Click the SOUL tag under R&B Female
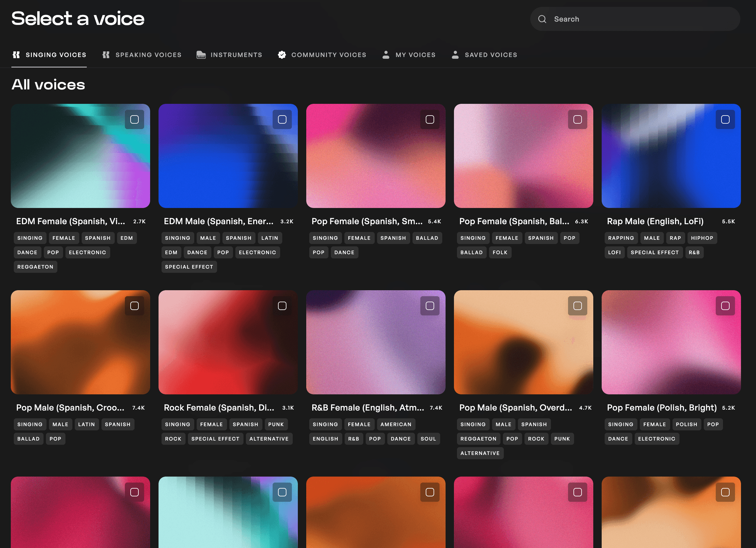The image size is (756, 548). pyautogui.click(x=428, y=439)
